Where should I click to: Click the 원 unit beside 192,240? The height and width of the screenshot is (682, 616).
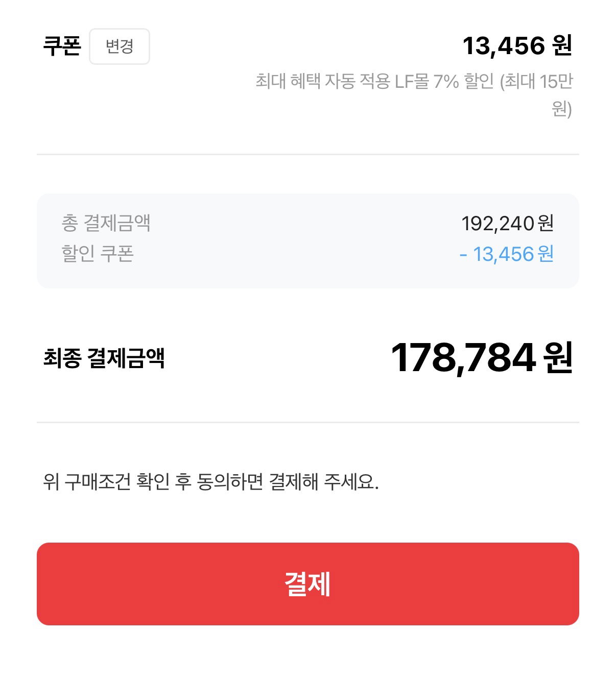click(x=546, y=223)
